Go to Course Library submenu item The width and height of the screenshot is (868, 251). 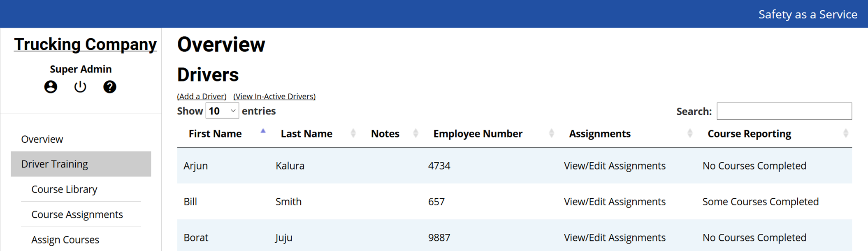64,189
